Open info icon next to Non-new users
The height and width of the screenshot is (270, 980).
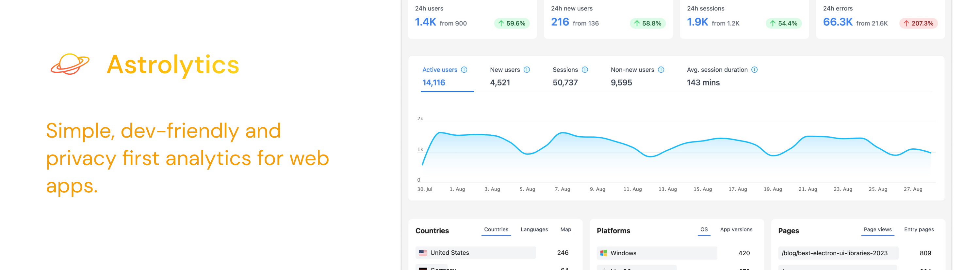click(x=661, y=70)
